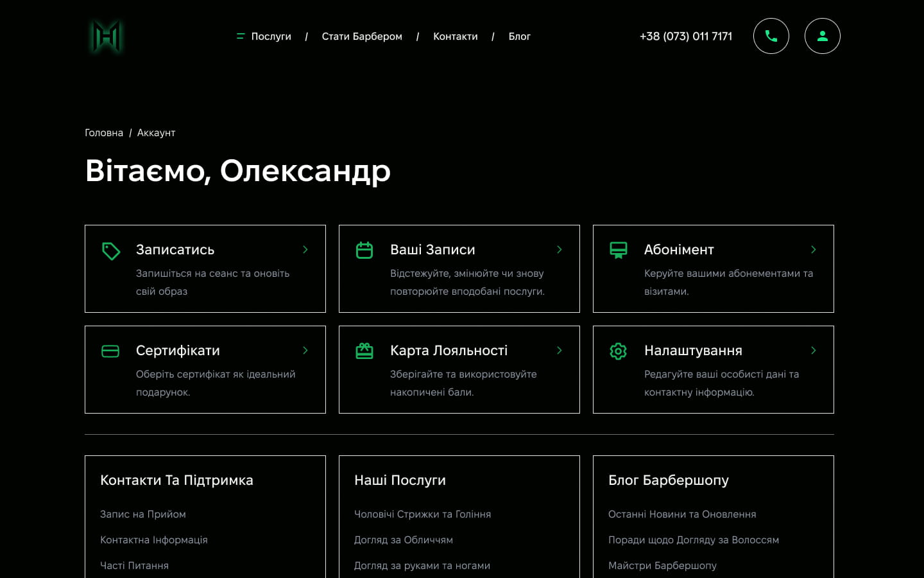The height and width of the screenshot is (578, 924).
Task: Click the green phone call icon
Action: point(771,36)
